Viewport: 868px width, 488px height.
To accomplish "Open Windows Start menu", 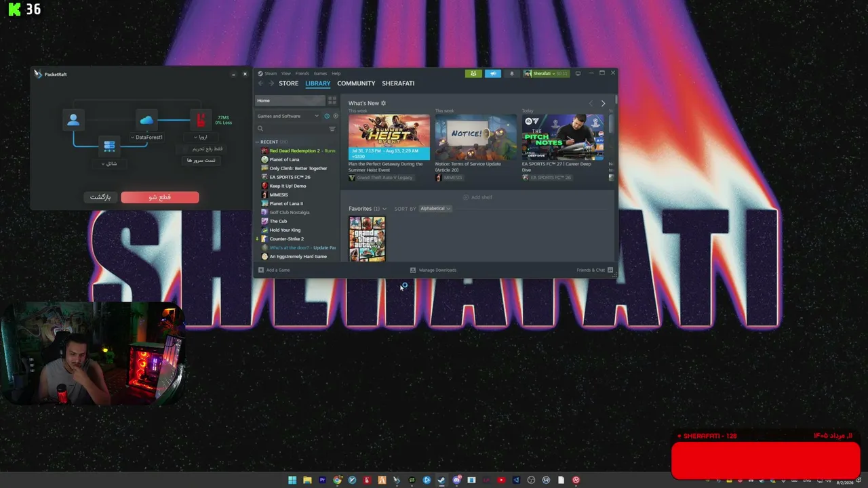I will pyautogui.click(x=292, y=480).
